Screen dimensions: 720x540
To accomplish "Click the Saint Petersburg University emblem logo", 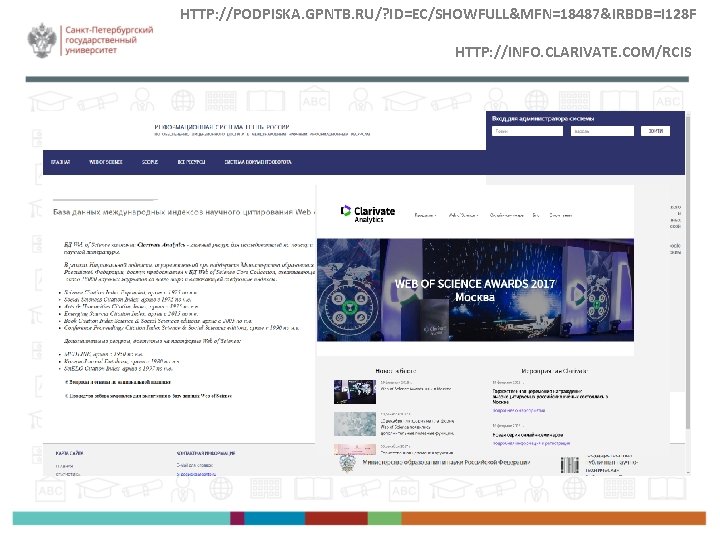I will click(x=42, y=40).
